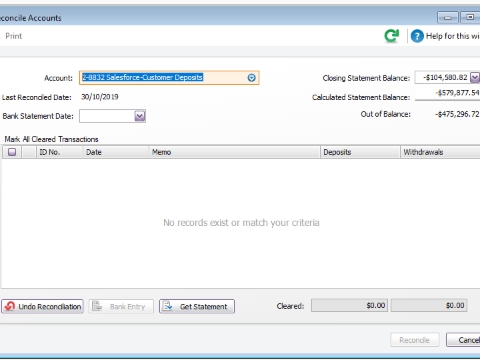The image size is (480, 360).
Task: Sort by Date column header
Action: pyautogui.click(x=116, y=152)
